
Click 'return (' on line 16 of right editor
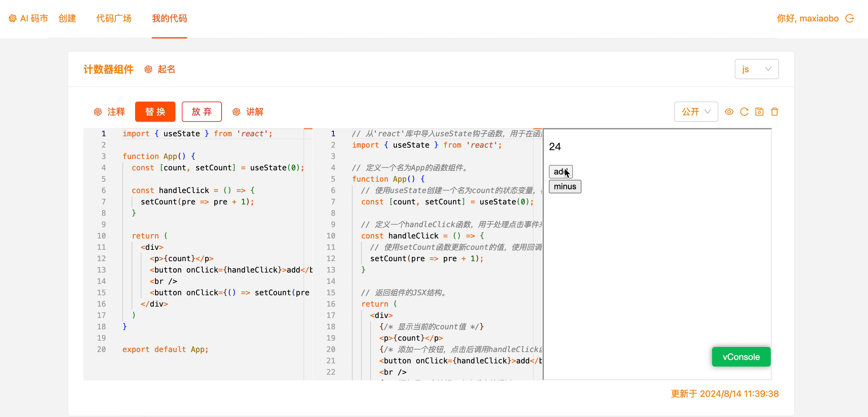coord(379,304)
